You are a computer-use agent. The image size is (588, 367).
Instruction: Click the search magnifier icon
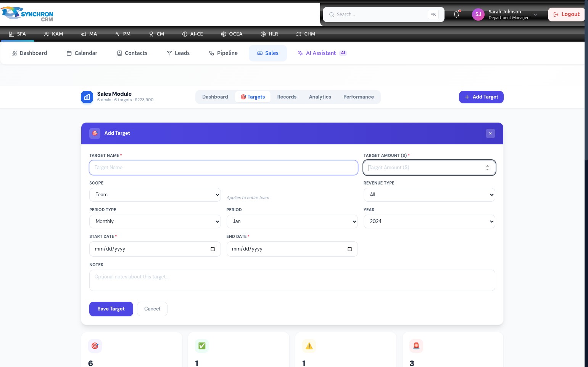[x=332, y=15]
